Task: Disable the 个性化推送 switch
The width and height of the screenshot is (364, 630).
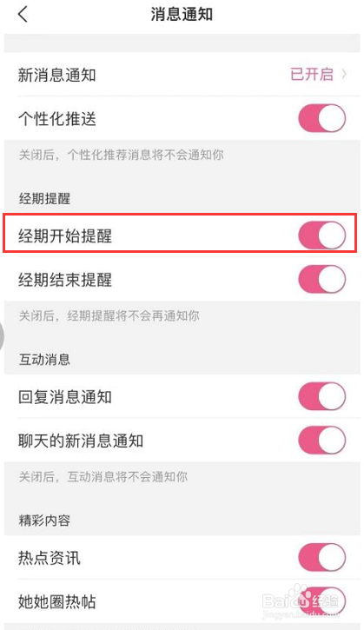Action: tap(321, 118)
